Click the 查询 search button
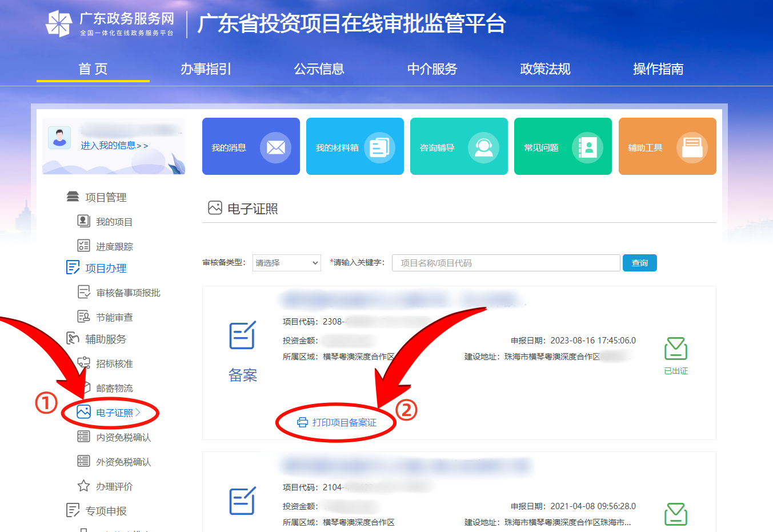Image resolution: width=773 pixels, height=532 pixels. pos(639,262)
